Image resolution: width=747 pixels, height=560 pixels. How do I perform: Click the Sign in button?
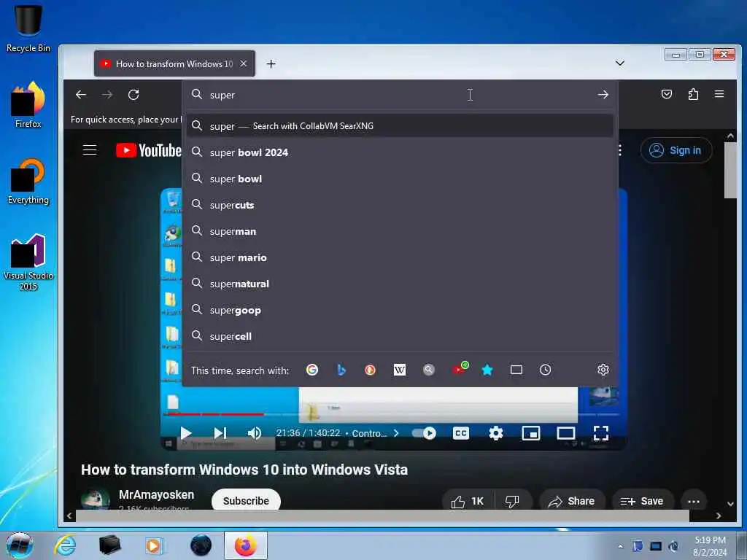point(676,150)
